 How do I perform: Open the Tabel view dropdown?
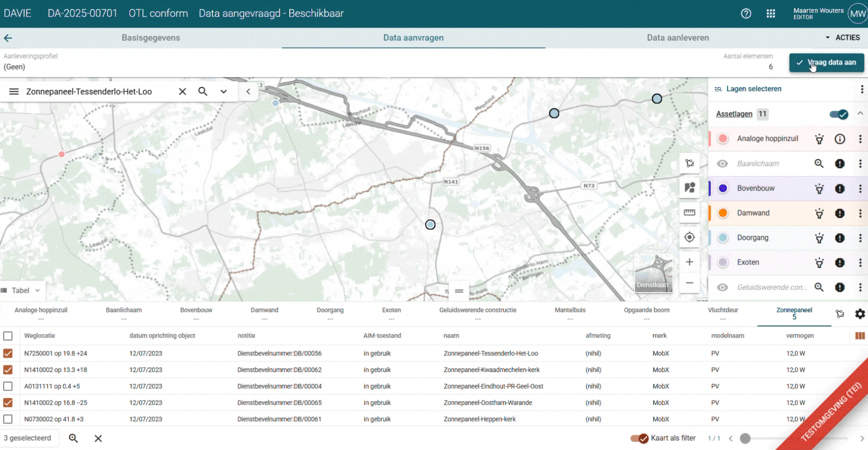coord(21,290)
